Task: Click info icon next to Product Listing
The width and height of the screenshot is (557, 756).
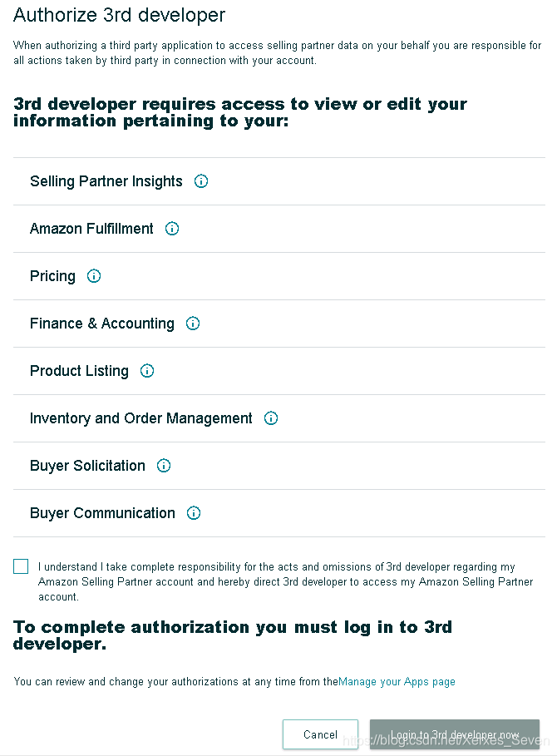Action: tap(147, 370)
